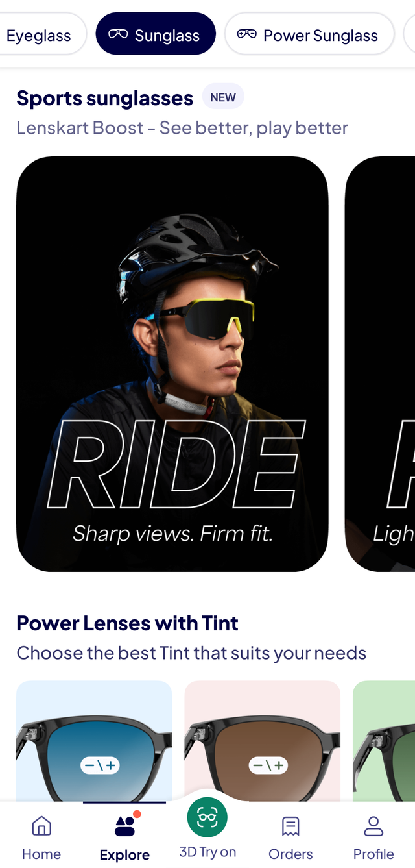415x868 pixels.
Task: Choose the brown tint lens card
Action: (x=263, y=741)
